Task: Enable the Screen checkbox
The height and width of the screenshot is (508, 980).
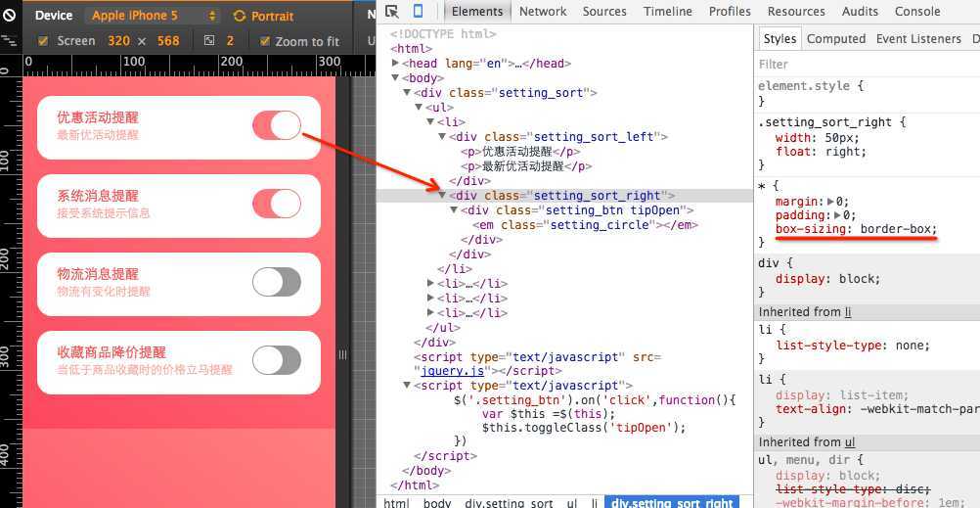Action: pos(43,41)
